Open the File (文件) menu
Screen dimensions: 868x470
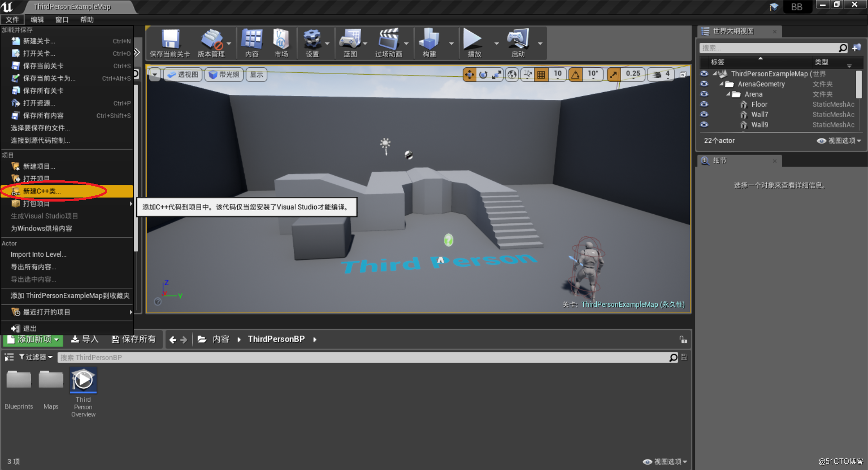point(12,19)
